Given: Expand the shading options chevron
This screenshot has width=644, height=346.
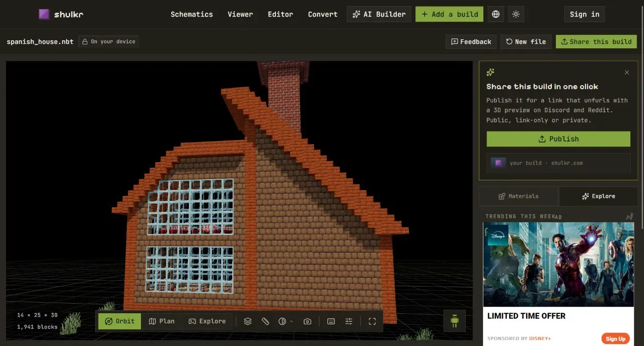Looking at the screenshot, I should [x=292, y=321].
